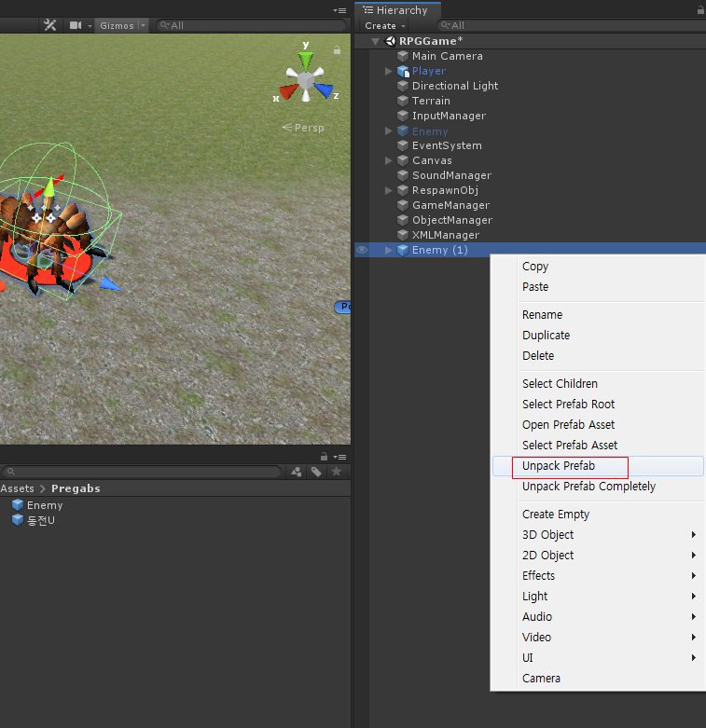Choose Duplicate from context menu
706x728 pixels.
point(546,336)
